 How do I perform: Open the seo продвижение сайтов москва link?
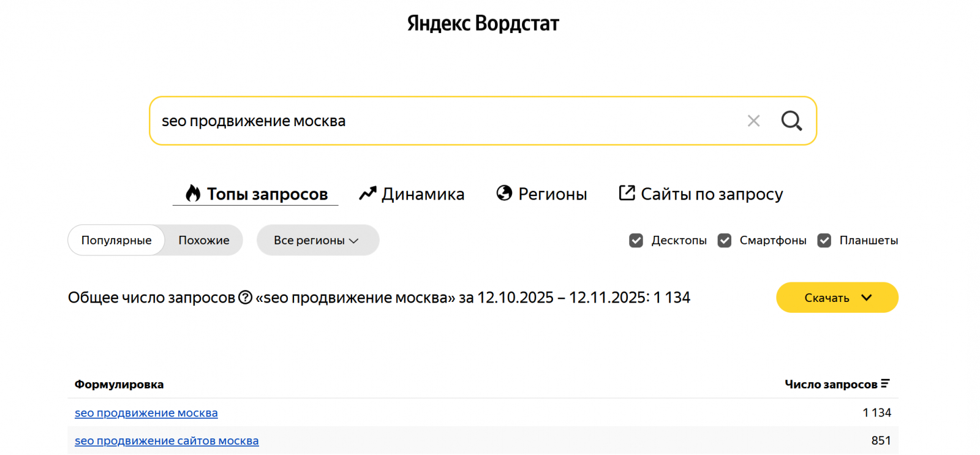[167, 441]
